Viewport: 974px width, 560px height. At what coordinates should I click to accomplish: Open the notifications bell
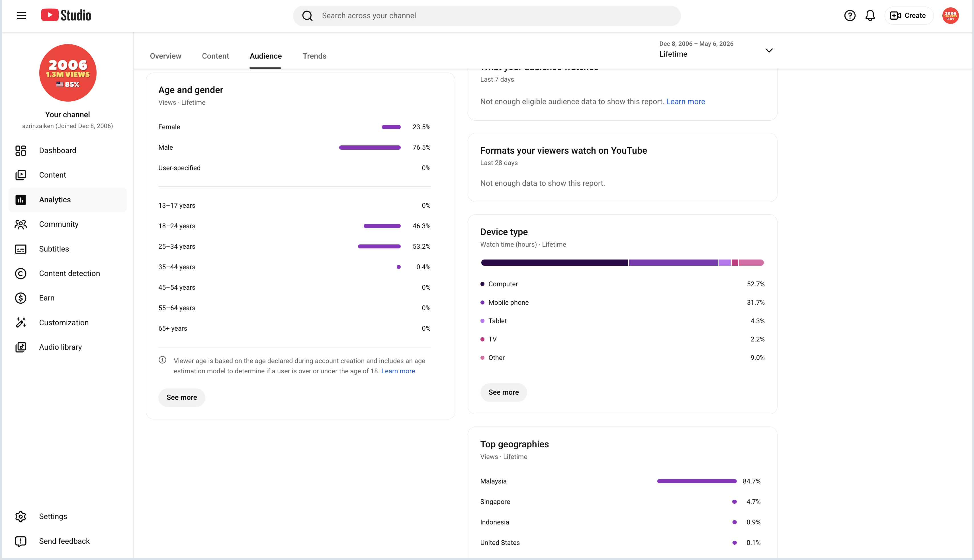point(870,16)
